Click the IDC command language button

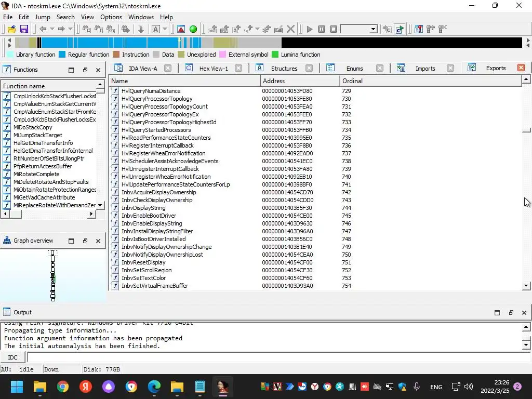(x=12, y=357)
